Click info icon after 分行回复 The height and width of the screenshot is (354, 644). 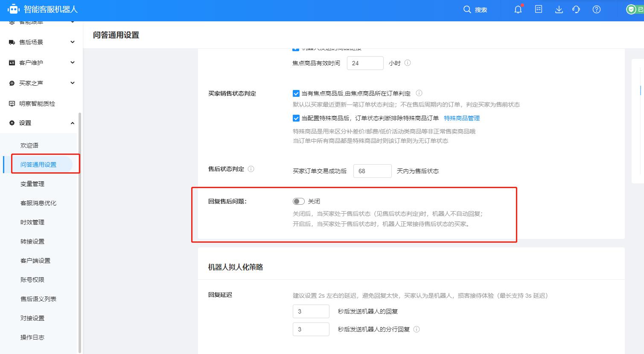click(417, 329)
